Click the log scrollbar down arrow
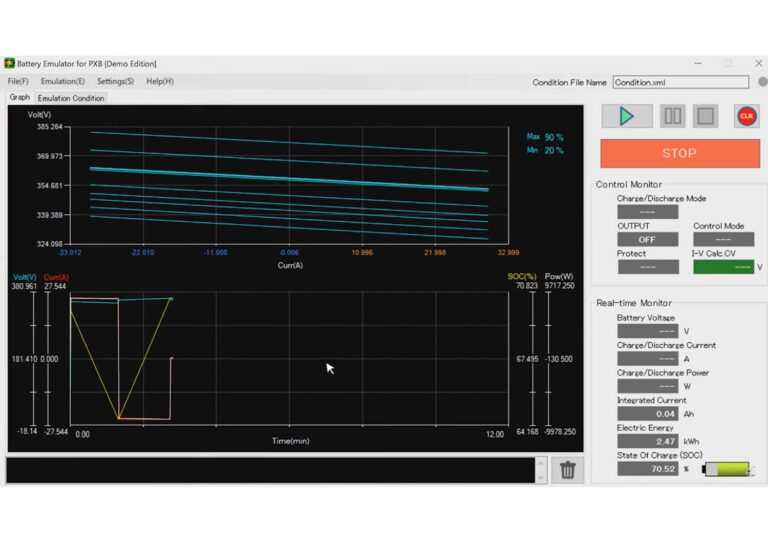Viewport: 768px width, 543px height. click(541, 477)
